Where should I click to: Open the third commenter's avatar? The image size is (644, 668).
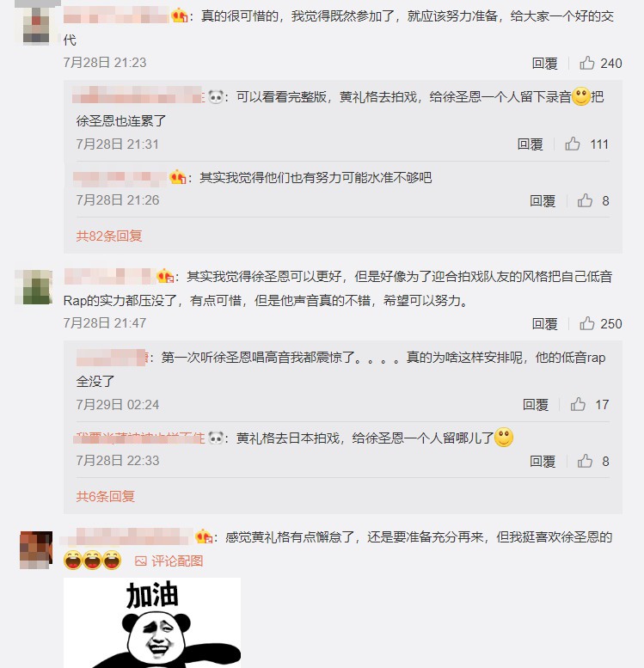(x=36, y=549)
